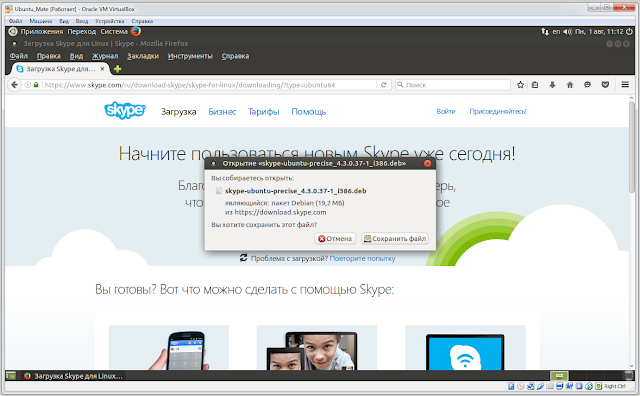Open the volume speaker indicator

point(567,31)
